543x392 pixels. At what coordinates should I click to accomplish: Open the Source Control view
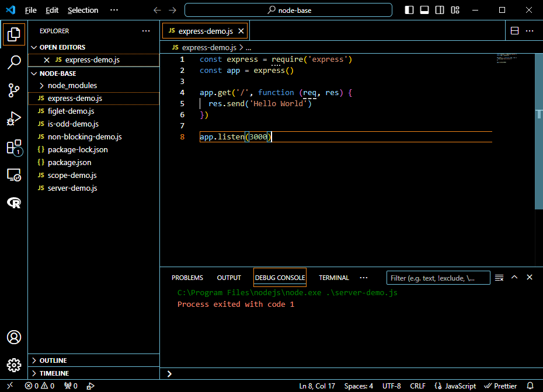pos(14,90)
